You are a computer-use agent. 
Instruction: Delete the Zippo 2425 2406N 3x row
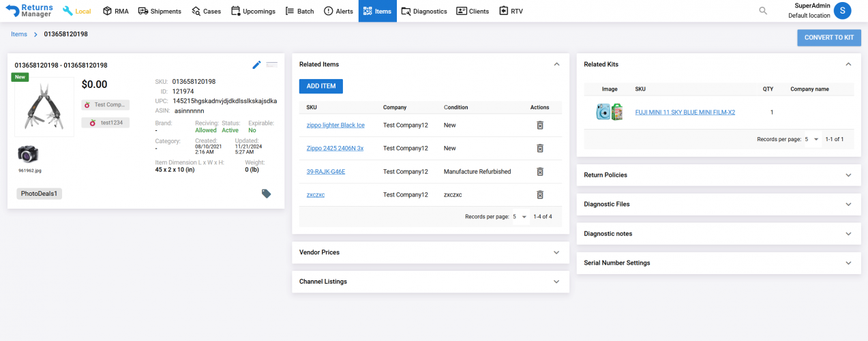click(x=539, y=149)
